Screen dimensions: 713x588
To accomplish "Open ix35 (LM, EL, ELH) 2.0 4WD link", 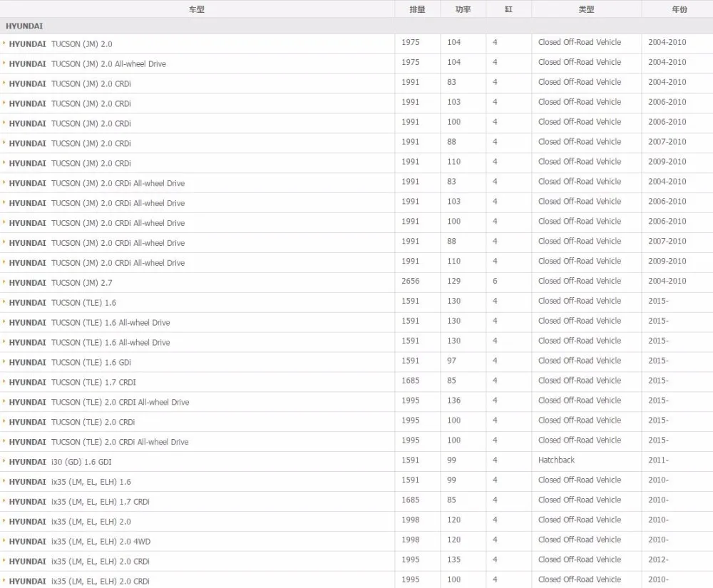I will (80, 542).
